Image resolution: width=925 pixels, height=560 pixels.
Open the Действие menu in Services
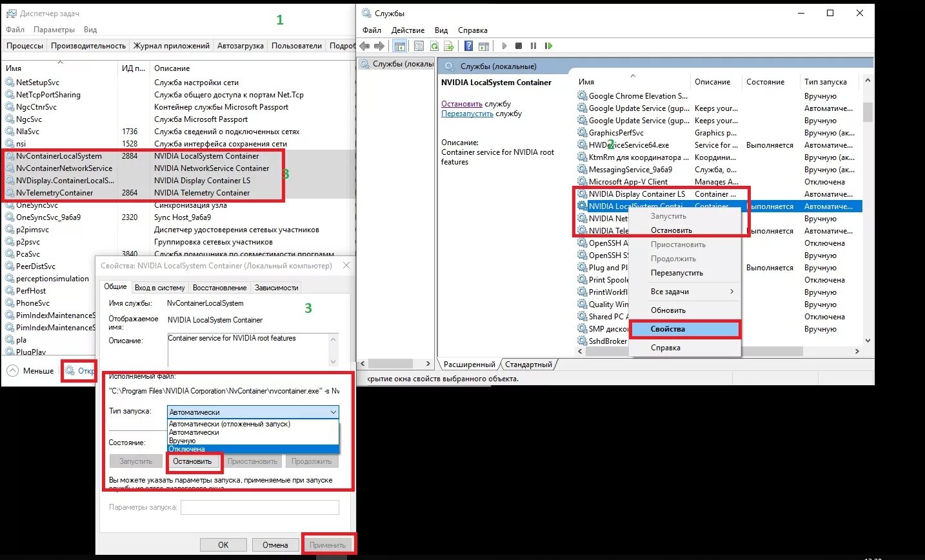[x=408, y=30]
